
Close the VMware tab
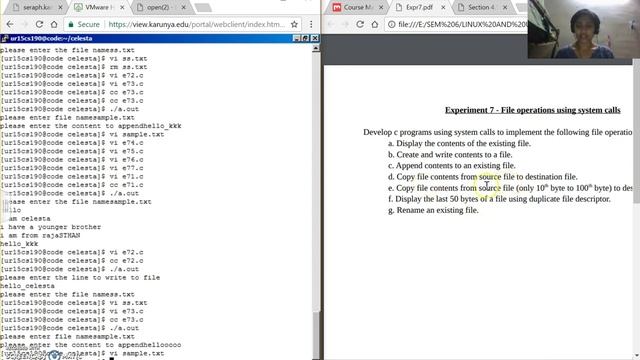click(122, 7)
